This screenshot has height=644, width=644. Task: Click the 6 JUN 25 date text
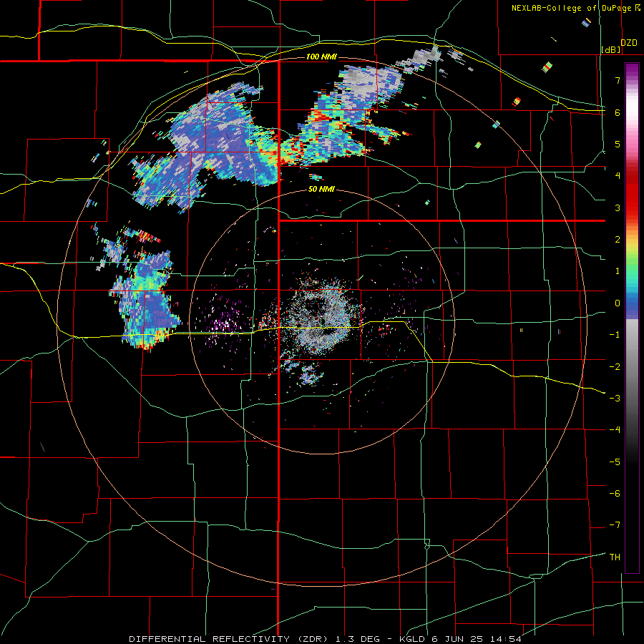(458, 639)
